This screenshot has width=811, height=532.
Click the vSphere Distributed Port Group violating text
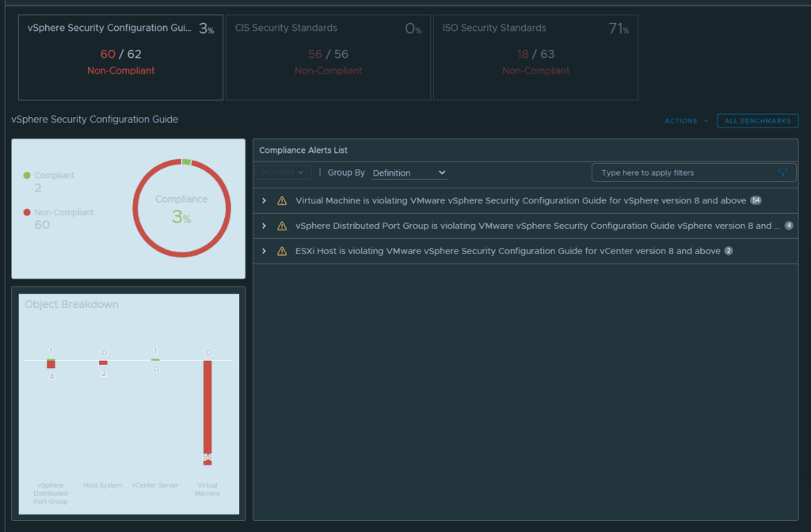click(x=538, y=226)
